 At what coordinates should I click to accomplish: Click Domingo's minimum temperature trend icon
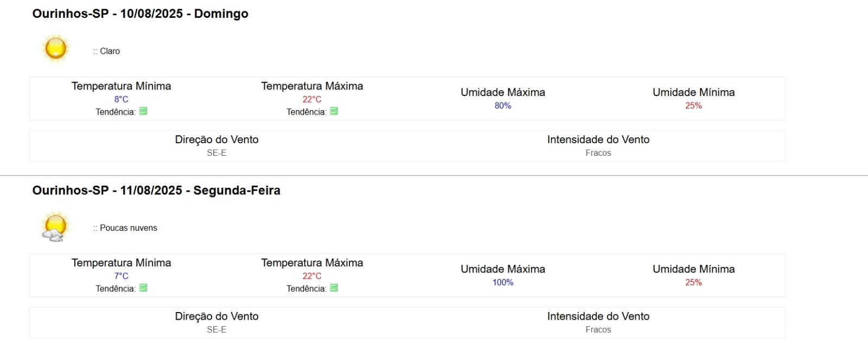(143, 111)
